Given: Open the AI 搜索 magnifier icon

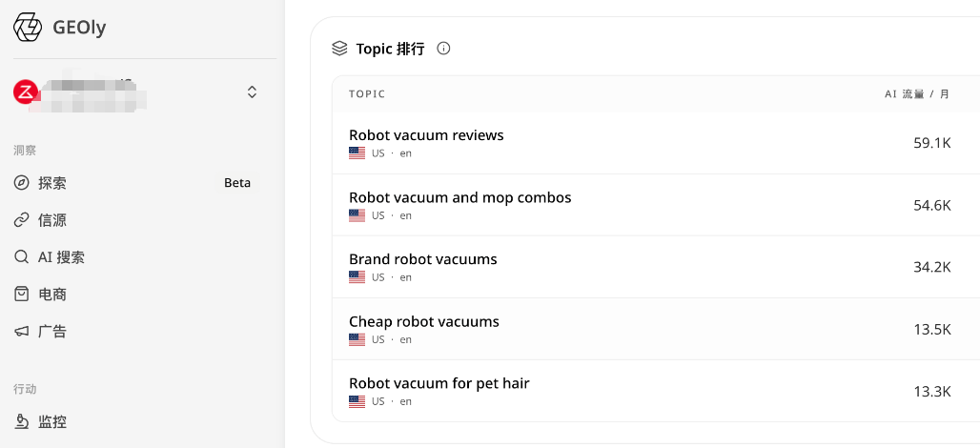Looking at the screenshot, I should pyautogui.click(x=22, y=256).
